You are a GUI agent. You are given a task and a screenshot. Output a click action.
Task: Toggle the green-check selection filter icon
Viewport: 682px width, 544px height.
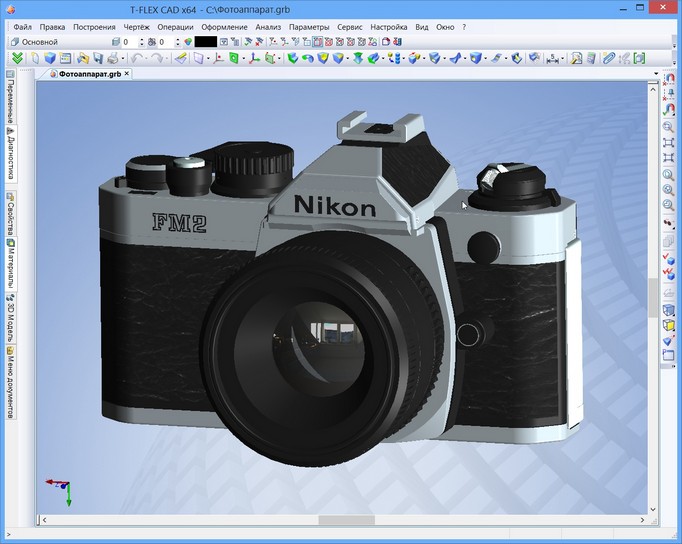click(x=248, y=42)
